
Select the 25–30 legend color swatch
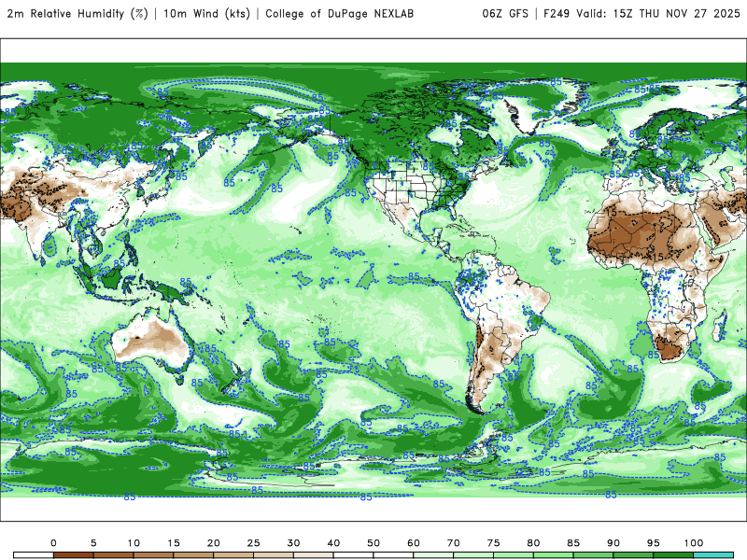point(274,555)
